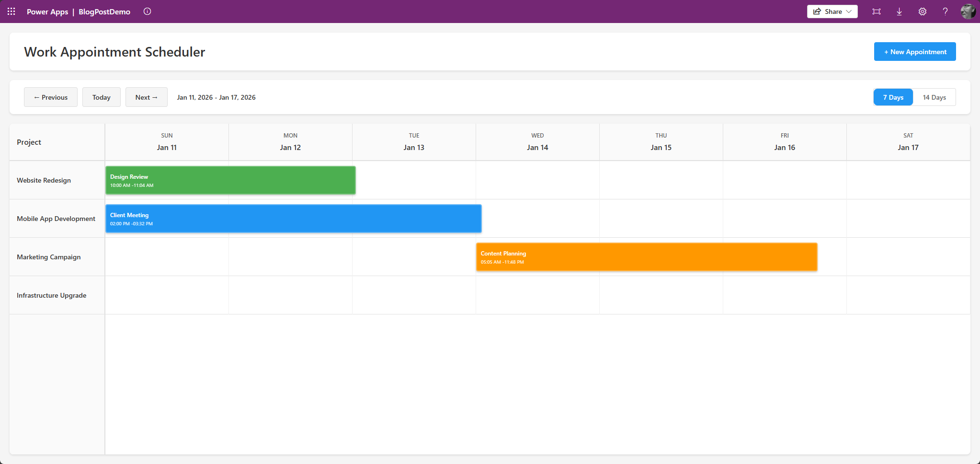Open the green Design Review appointment
This screenshot has width=980, height=464.
230,181
